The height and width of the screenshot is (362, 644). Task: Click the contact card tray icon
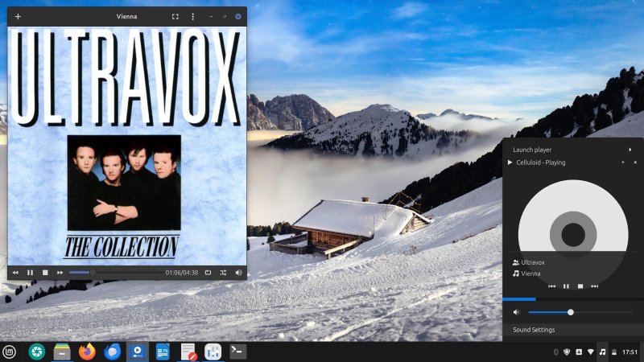point(579,352)
